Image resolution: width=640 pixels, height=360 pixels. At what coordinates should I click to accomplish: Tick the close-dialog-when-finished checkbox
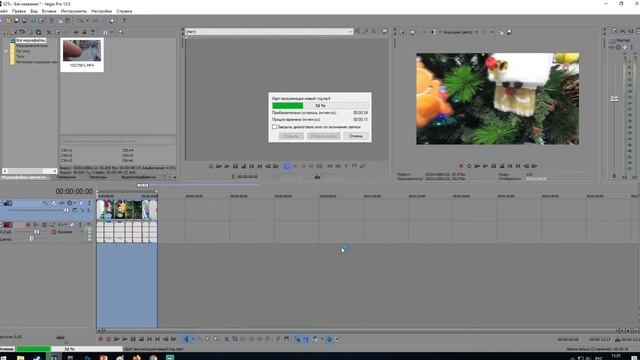tap(275, 127)
